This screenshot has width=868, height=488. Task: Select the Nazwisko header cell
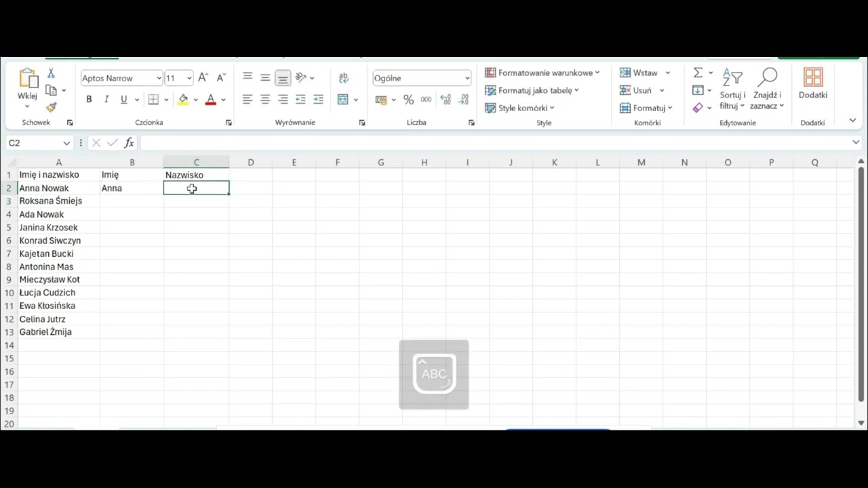tap(196, 175)
